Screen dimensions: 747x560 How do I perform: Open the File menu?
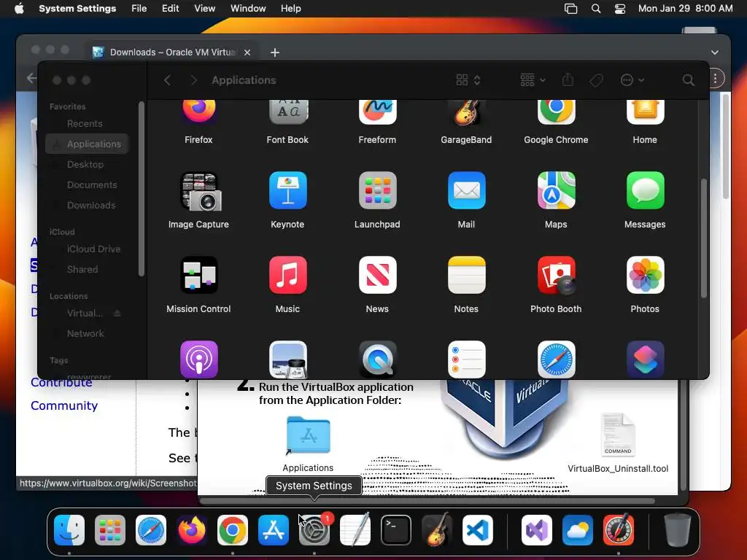[x=139, y=9]
